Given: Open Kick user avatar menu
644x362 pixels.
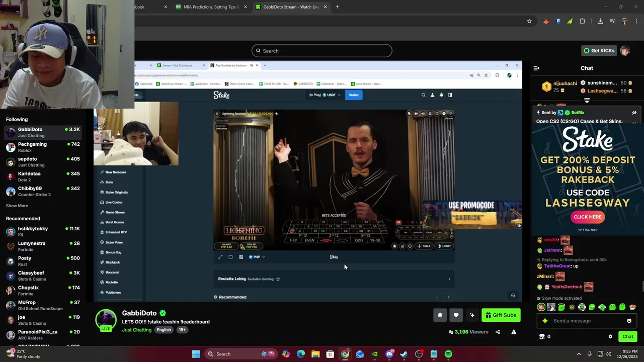Looking at the screenshot, I should pos(625,51).
